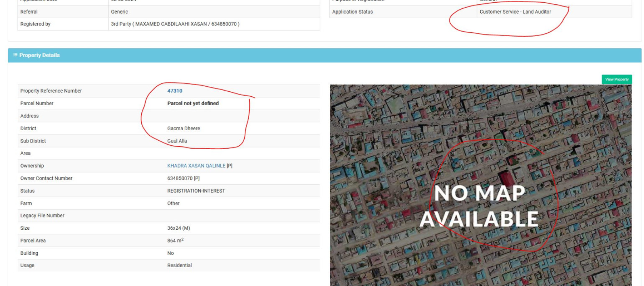This screenshot has height=286, width=644.
Task: Select the 'Customer Service - Land Auditor' status
Action: pos(515,12)
